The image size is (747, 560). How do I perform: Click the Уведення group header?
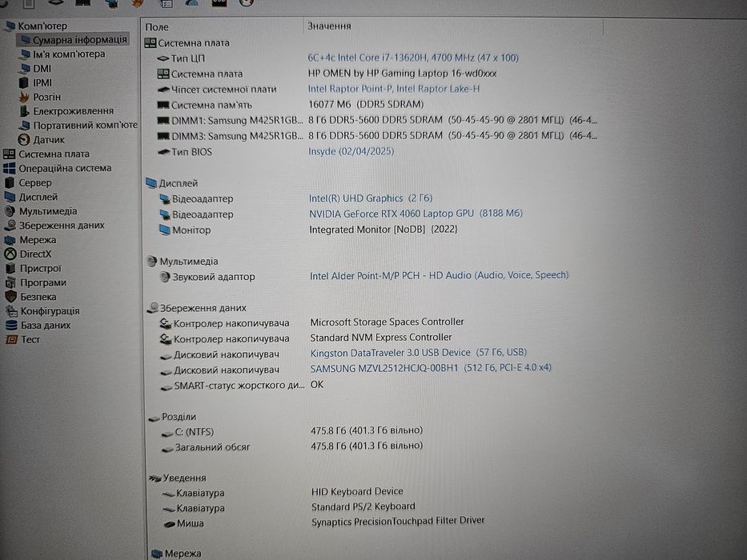(177, 478)
